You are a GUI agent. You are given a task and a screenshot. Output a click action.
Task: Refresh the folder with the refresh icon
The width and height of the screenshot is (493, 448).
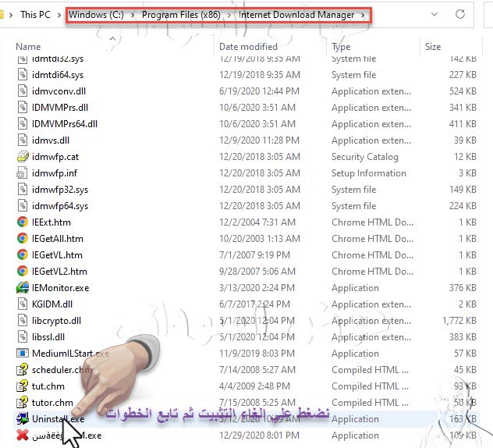coord(461,14)
